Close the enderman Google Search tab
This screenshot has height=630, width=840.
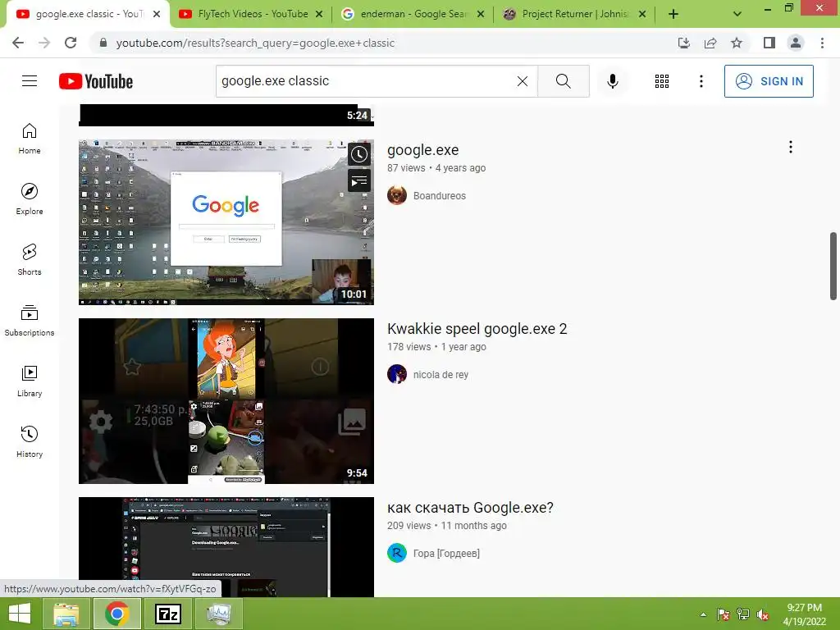[x=481, y=15]
